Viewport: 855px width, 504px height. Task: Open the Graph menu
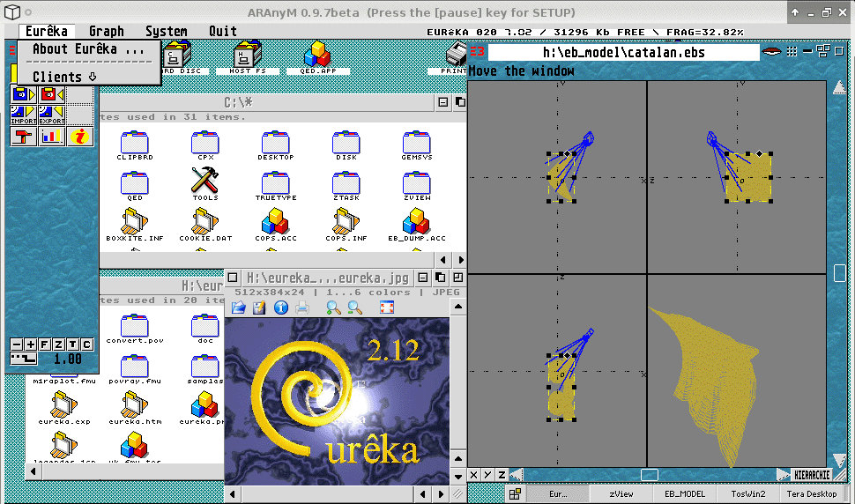pos(107,31)
